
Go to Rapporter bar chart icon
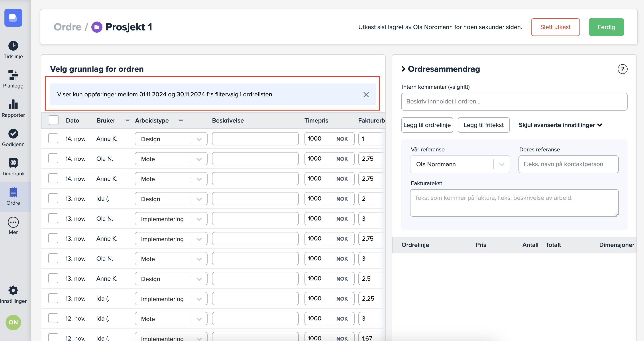(x=13, y=104)
